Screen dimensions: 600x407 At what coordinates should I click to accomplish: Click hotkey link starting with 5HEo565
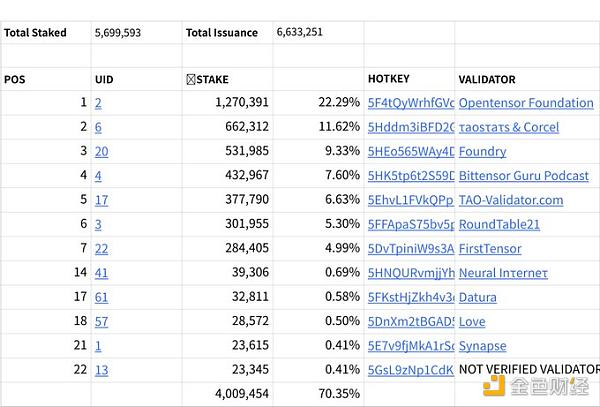[411, 152]
